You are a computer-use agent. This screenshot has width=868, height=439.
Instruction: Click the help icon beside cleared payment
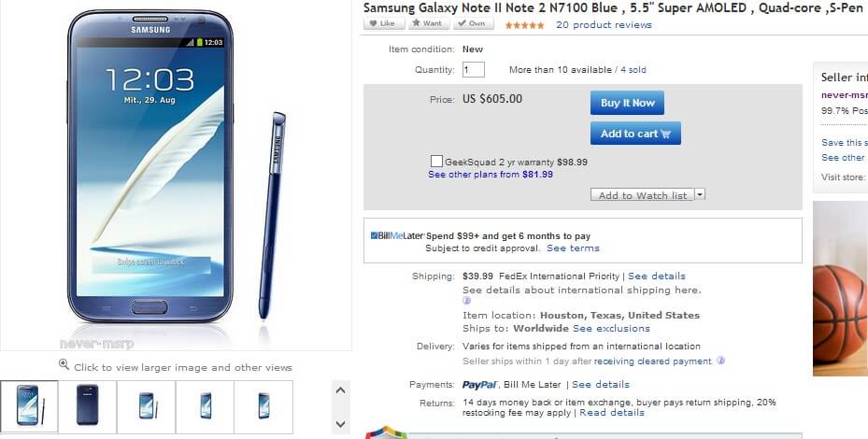point(720,361)
